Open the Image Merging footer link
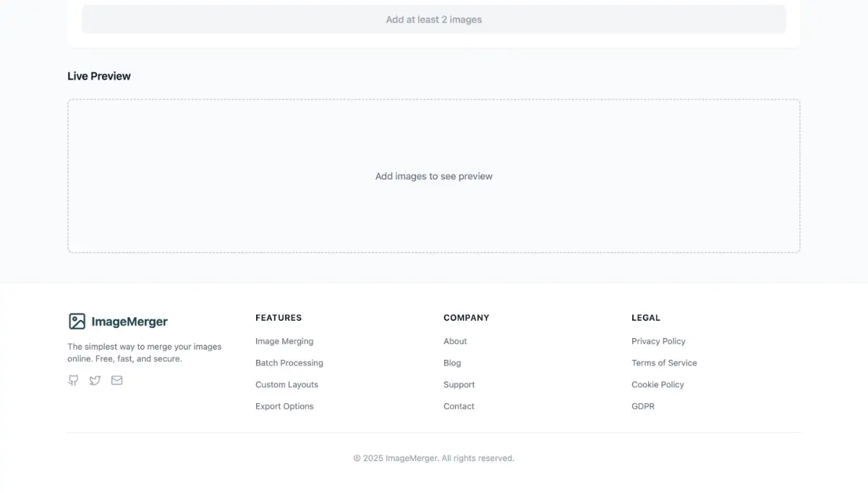This screenshot has height=493, width=868. click(284, 341)
